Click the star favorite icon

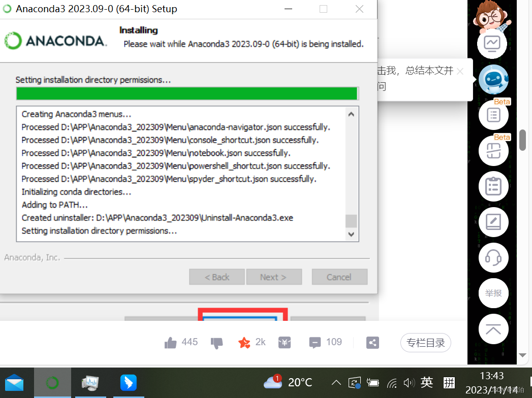coord(244,342)
